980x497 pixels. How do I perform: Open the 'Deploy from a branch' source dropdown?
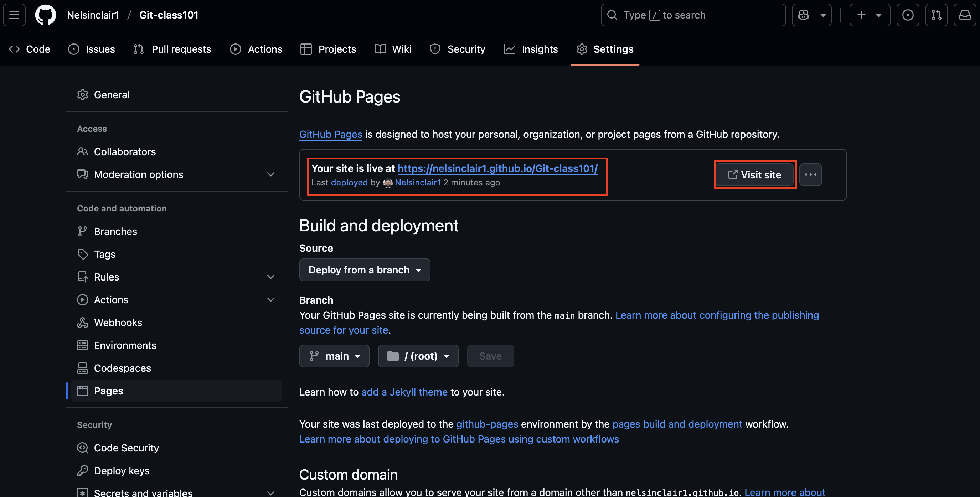click(x=365, y=270)
